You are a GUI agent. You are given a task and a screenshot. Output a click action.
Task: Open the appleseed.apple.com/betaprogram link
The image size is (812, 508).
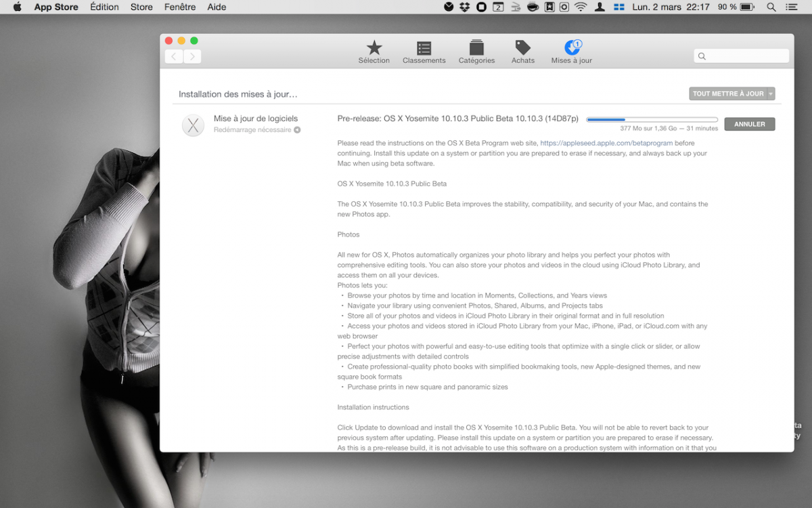606,143
